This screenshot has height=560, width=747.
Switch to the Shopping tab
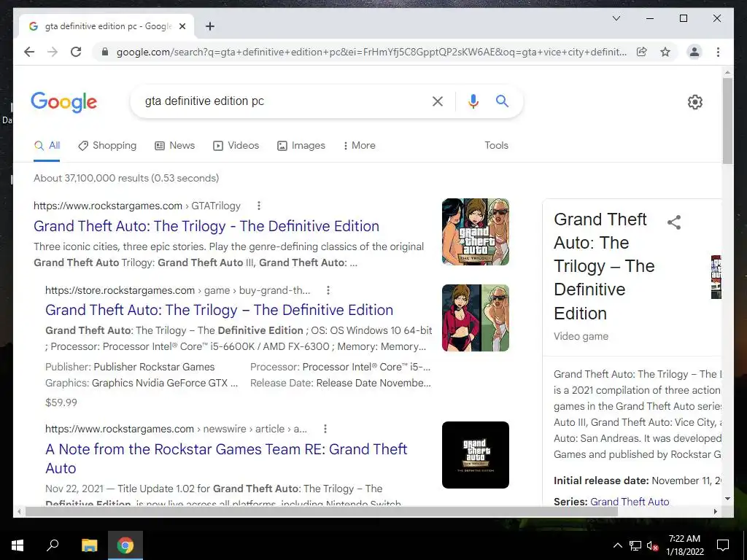107,145
